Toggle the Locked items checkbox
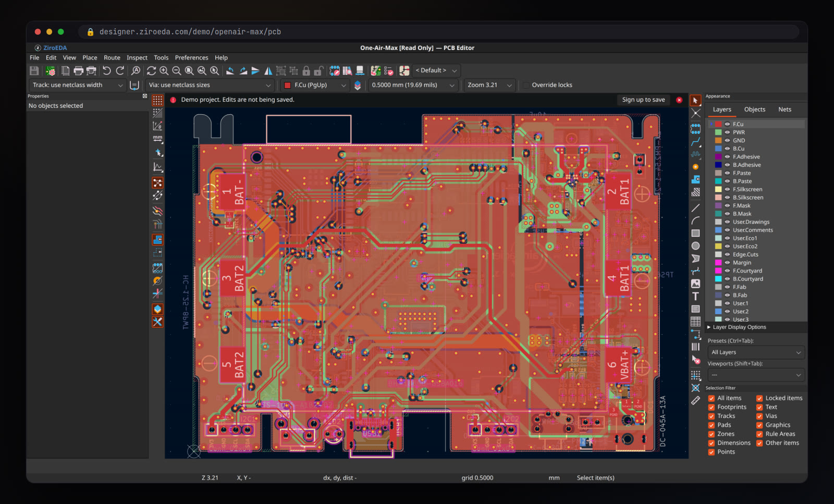The height and width of the screenshot is (504, 834). click(759, 398)
